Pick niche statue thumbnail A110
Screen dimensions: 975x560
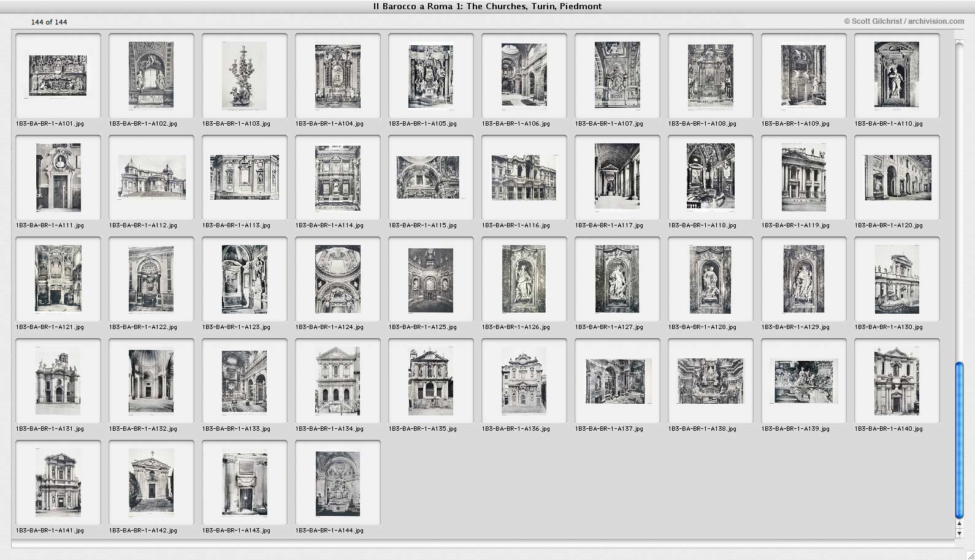click(x=897, y=75)
